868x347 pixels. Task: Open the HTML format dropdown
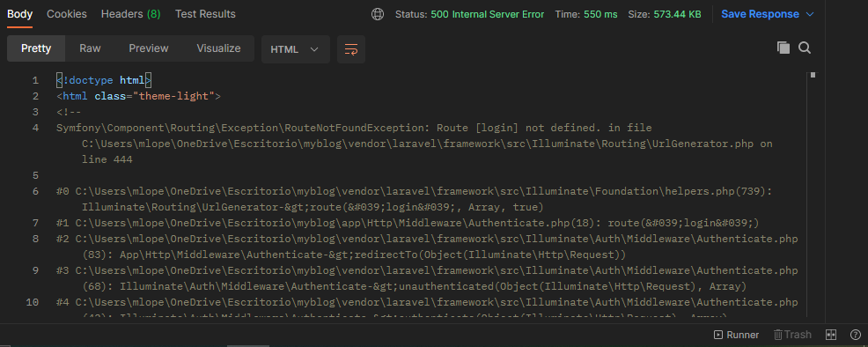click(296, 49)
